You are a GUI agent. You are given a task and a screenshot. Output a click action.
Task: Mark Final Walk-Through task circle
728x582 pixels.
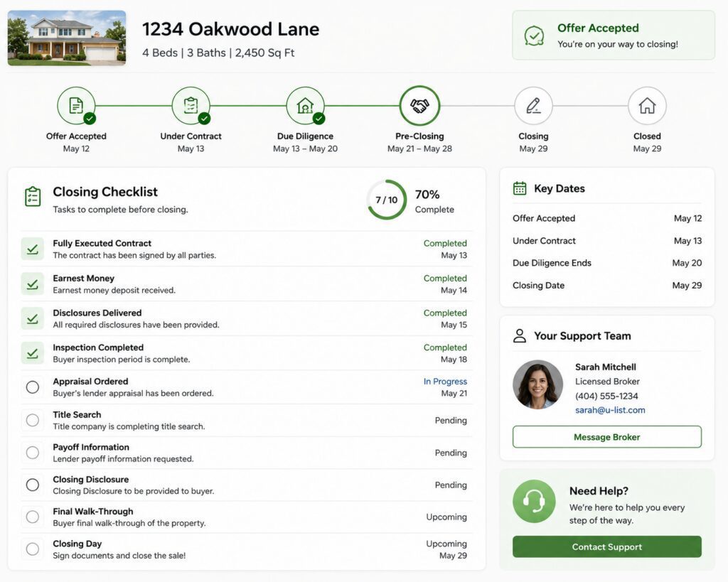click(33, 517)
